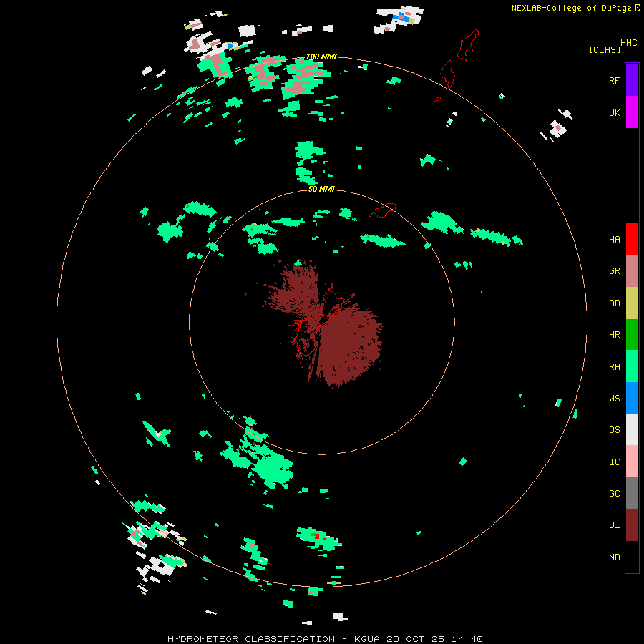This screenshot has height=644, width=644.
Task: Click the RA light green legend swatch
Action: pos(632,366)
